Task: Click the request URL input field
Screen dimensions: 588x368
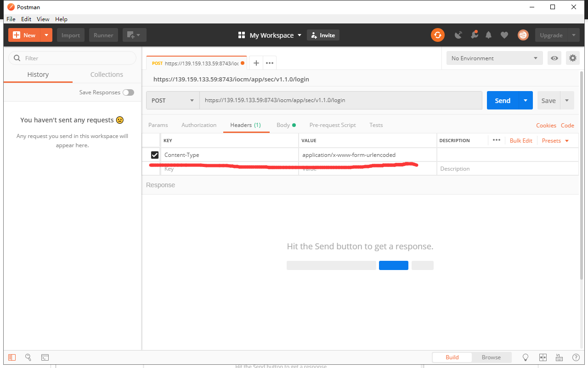Action: [x=340, y=100]
